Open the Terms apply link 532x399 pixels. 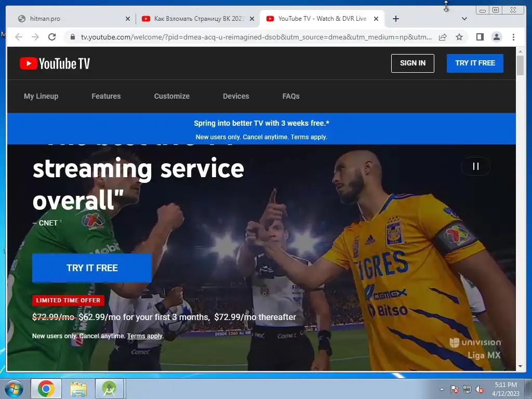(145, 336)
